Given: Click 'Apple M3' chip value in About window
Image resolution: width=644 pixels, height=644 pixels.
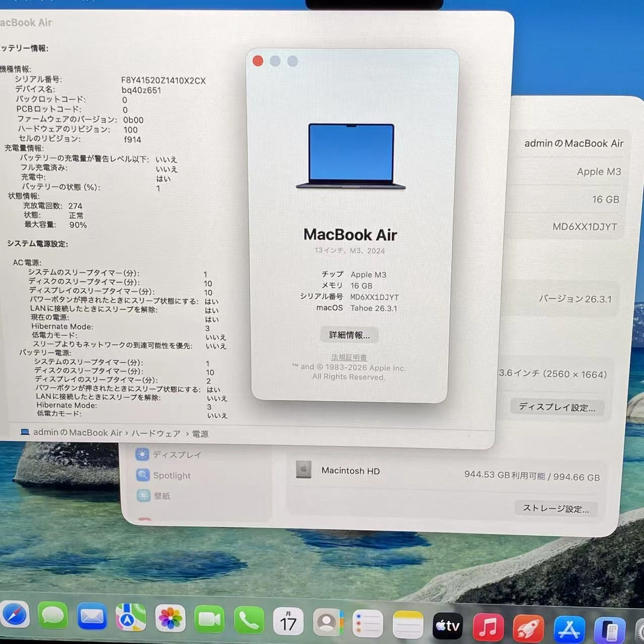Looking at the screenshot, I should (368, 275).
